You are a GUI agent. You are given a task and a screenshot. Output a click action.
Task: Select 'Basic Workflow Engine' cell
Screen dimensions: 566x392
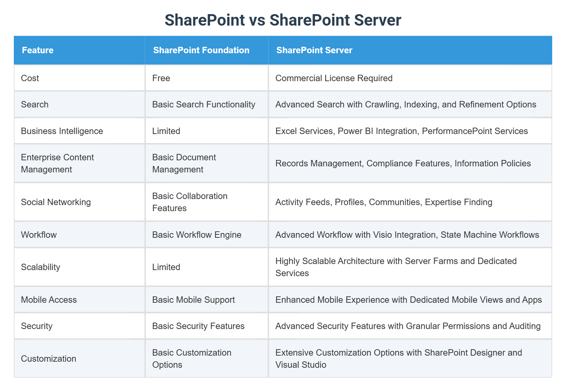207,235
